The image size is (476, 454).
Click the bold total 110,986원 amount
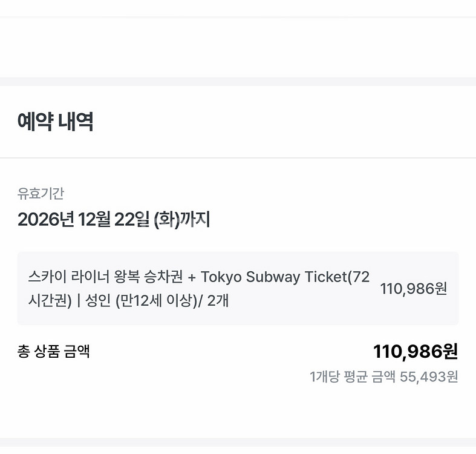[x=416, y=351]
